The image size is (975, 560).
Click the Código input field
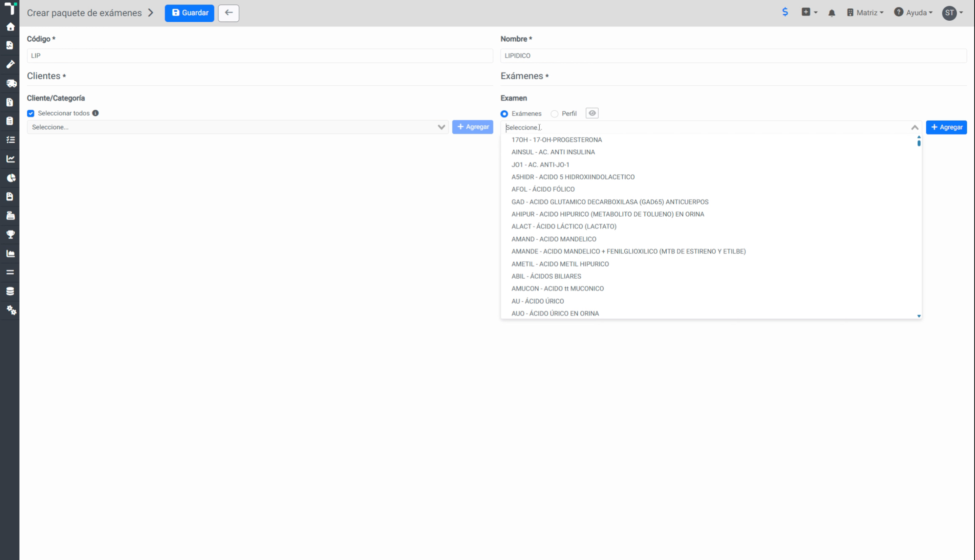click(260, 56)
